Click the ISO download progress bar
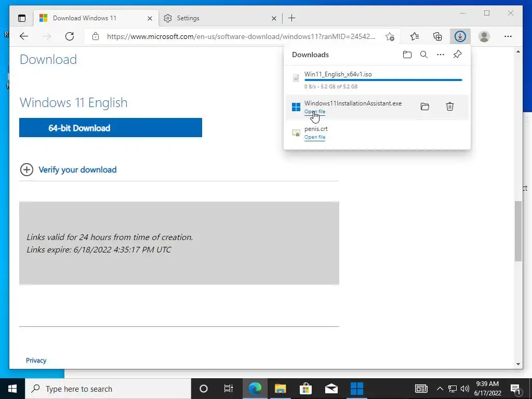The image size is (532, 399). 383,80
